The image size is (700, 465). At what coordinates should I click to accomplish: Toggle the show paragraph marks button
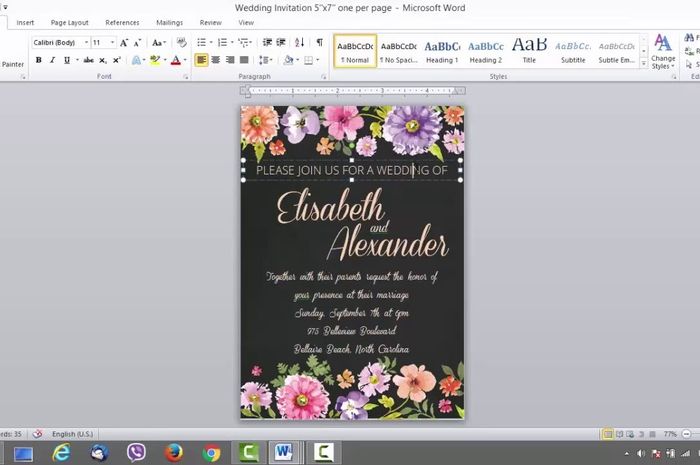click(320, 43)
